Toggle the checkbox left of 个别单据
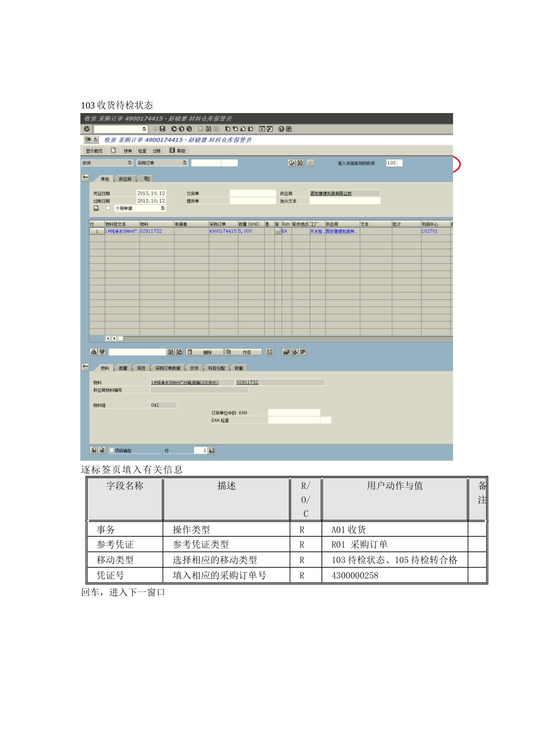534x756 pixels. point(108,208)
